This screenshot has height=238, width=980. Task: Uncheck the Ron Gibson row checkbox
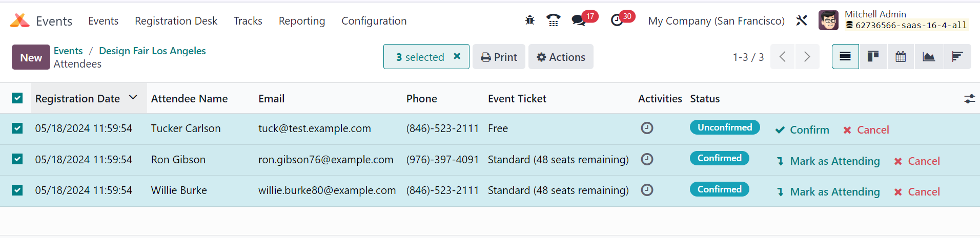point(17,159)
